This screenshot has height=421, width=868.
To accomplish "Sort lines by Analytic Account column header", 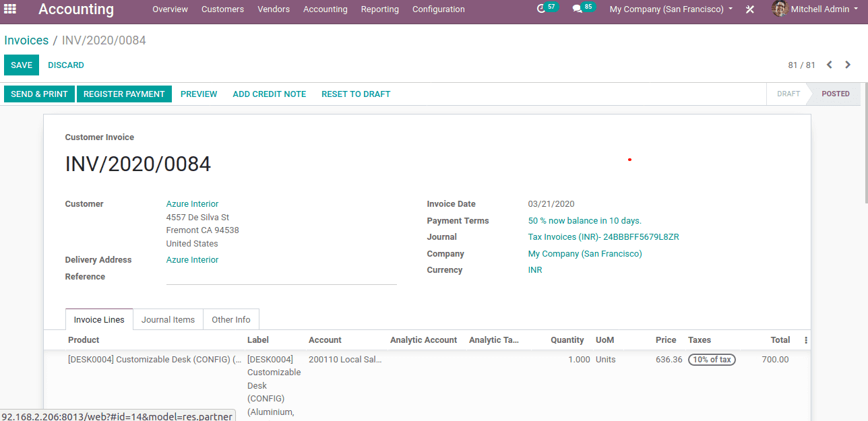I will [423, 340].
